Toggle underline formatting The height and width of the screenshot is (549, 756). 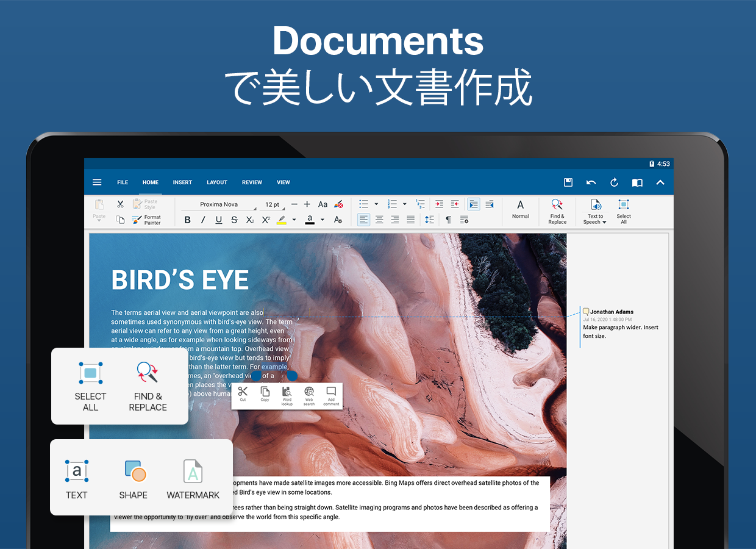click(x=219, y=220)
